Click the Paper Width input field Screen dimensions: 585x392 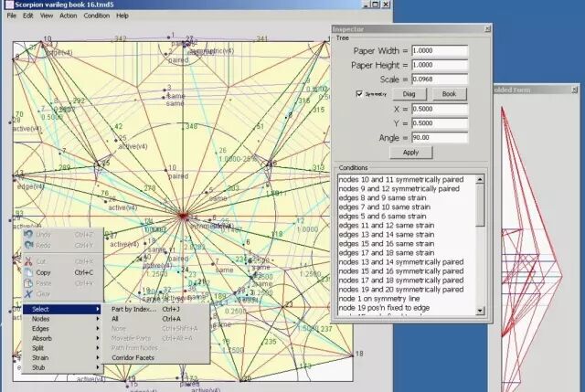click(440, 51)
